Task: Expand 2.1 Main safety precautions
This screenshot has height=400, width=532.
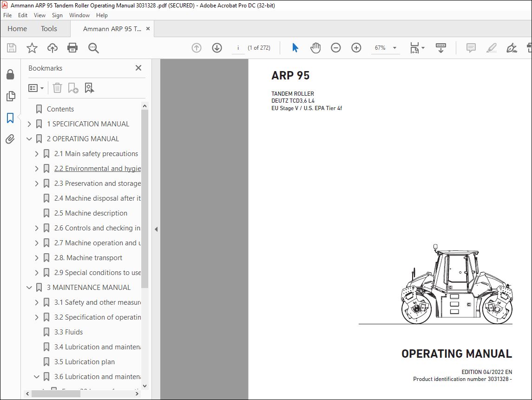Action: coord(37,154)
